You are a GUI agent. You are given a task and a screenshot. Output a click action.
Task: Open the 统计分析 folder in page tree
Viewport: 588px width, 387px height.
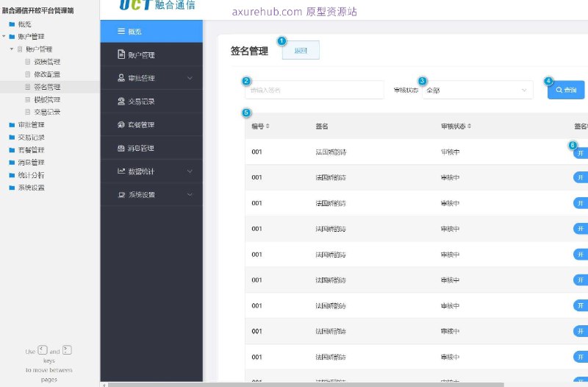[x=31, y=175]
